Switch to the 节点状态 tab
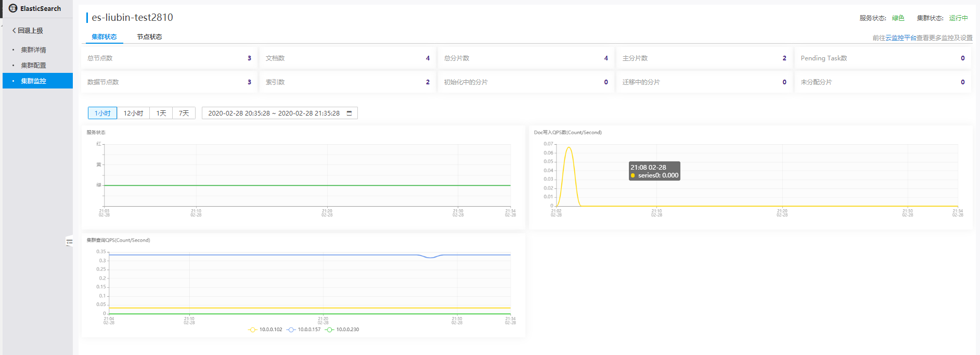This screenshot has height=355, width=980. coord(149,37)
